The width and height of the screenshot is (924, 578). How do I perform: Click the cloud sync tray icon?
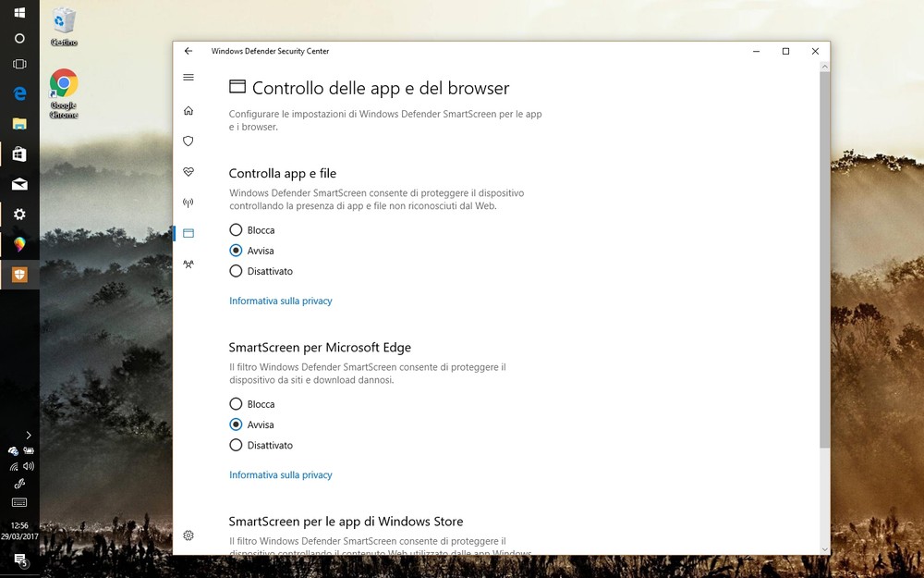[x=13, y=451]
